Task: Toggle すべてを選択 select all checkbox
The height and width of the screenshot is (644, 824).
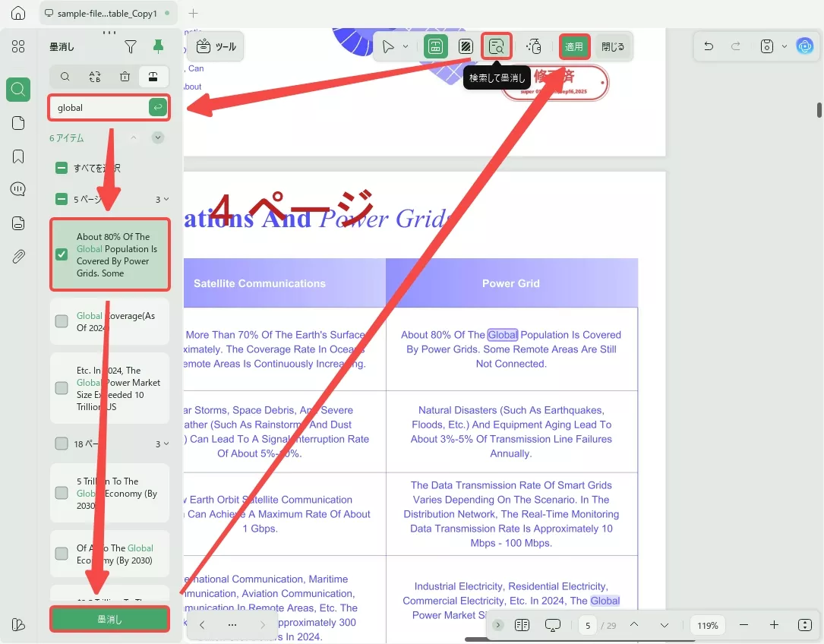Action: 62,169
